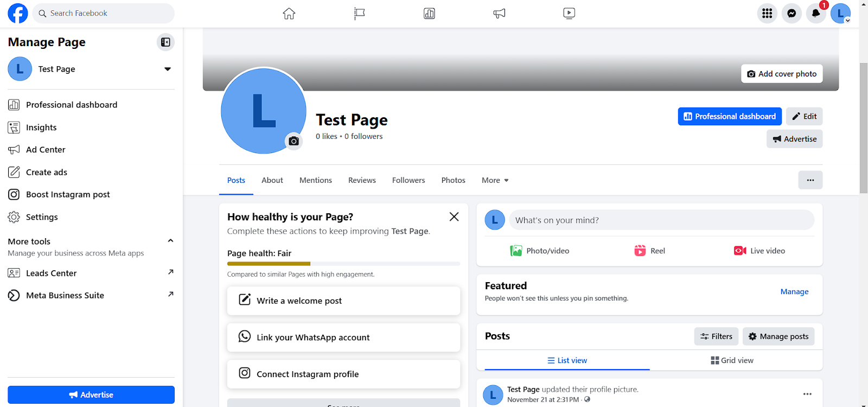
Task: Collapse the More tools section
Action: point(170,241)
